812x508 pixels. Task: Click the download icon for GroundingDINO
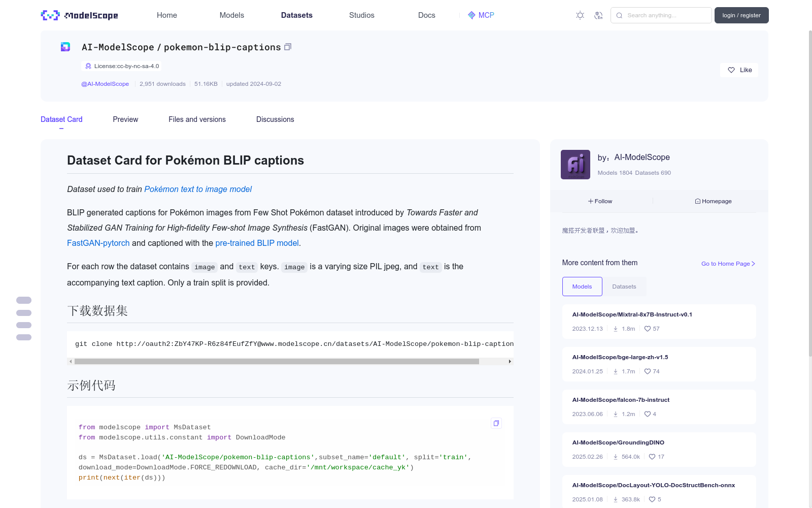pyautogui.click(x=616, y=457)
